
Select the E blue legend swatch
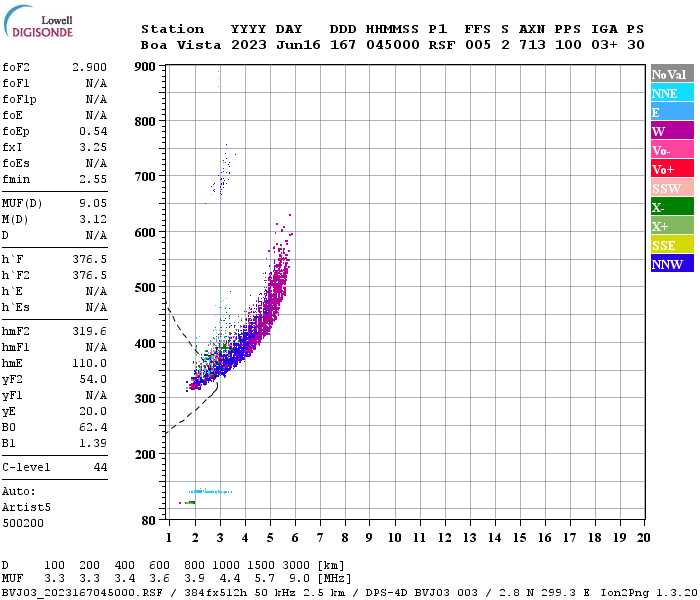(x=672, y=112)
